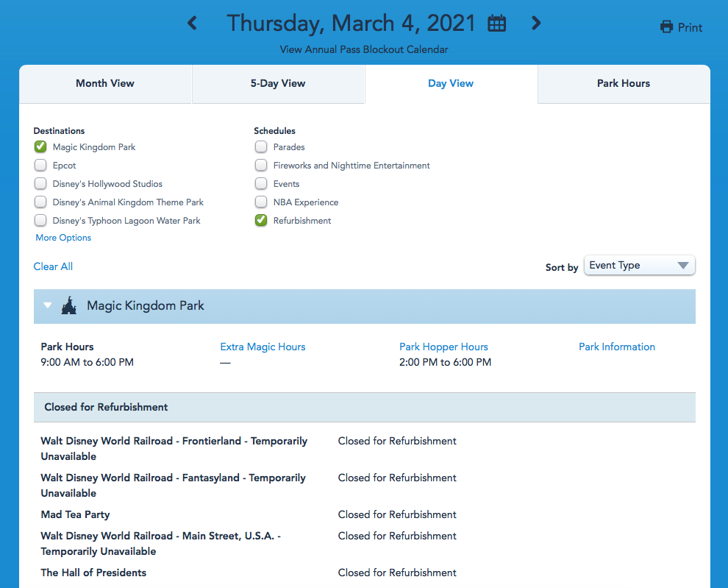Screen dimensions: 728x588
Task: Uncheck the Magic Kingdom Park checkbox
Action: [x=40, y=147]
